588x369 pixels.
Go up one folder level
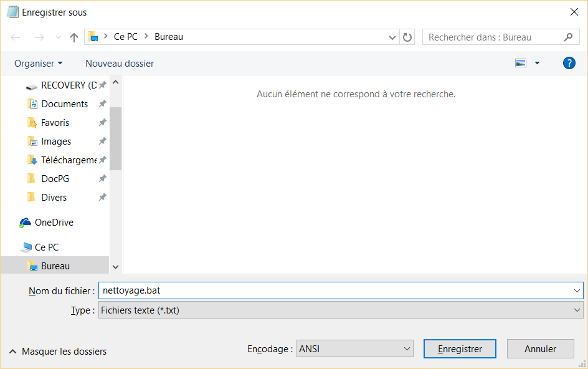coord(74,37)
